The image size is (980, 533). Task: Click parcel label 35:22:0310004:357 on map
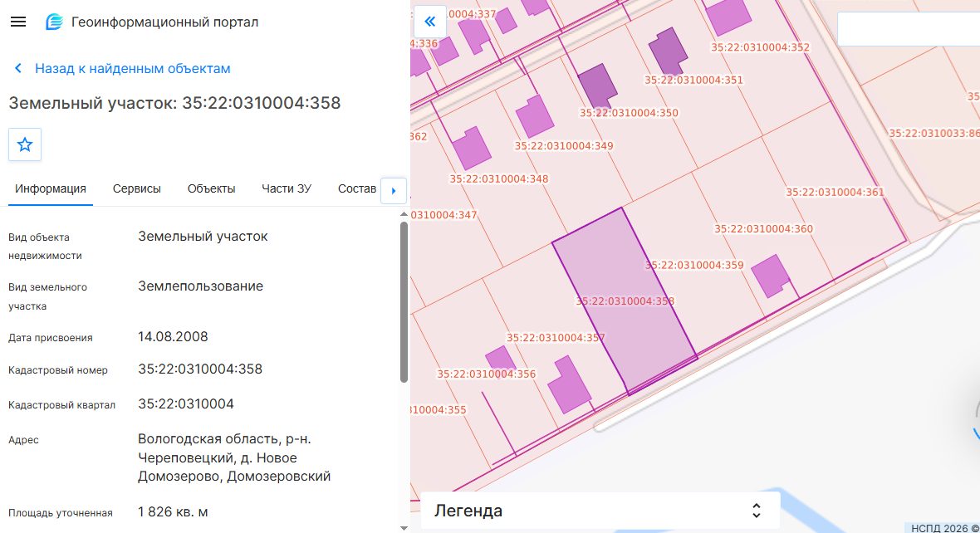tap(556, 337)
